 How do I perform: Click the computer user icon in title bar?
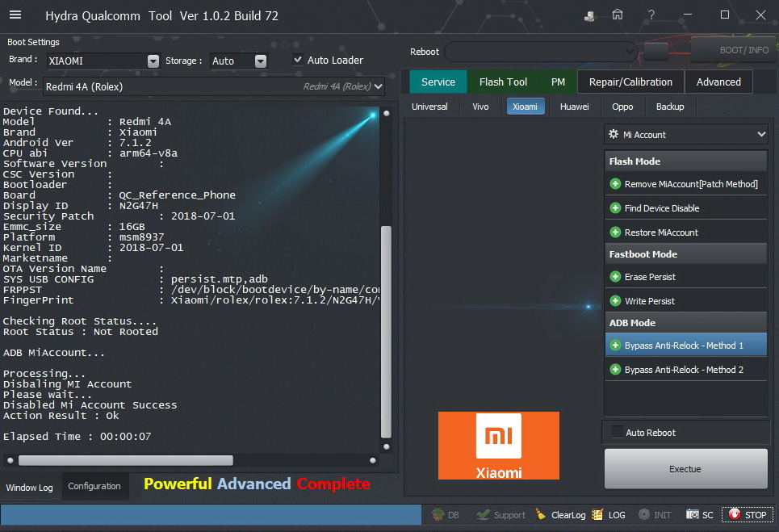coord(590,15)
